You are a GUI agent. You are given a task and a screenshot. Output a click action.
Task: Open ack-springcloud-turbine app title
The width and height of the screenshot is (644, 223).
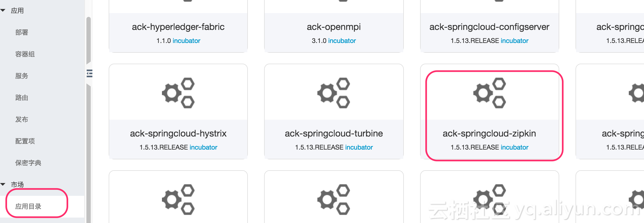point(334,134)
